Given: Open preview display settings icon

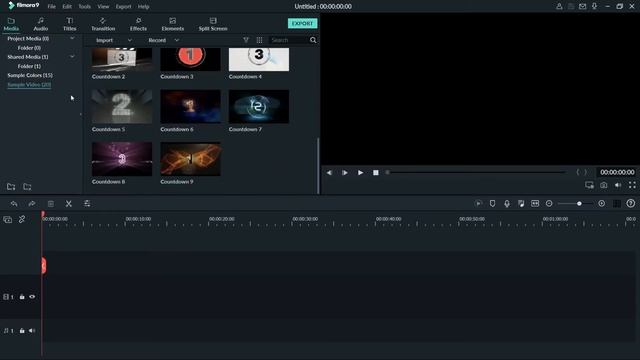Looking at the screenshot, I should tap(589, 185).
